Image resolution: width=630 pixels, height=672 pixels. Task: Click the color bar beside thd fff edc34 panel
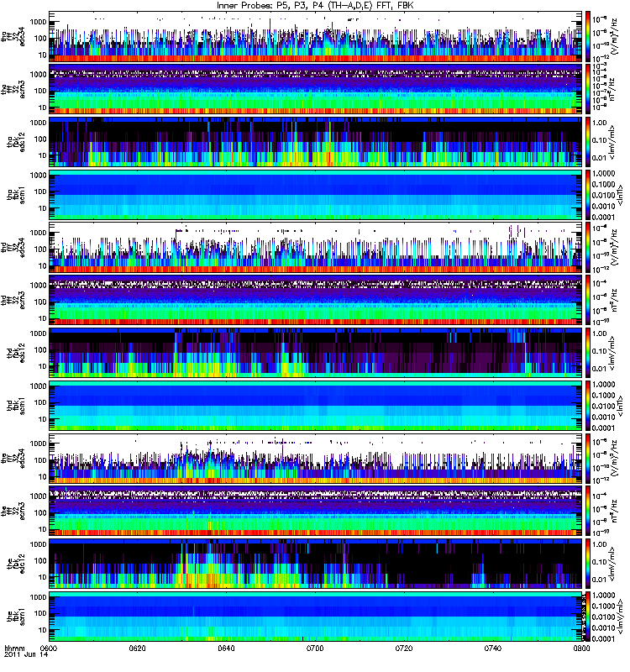[x=588, y=247]
